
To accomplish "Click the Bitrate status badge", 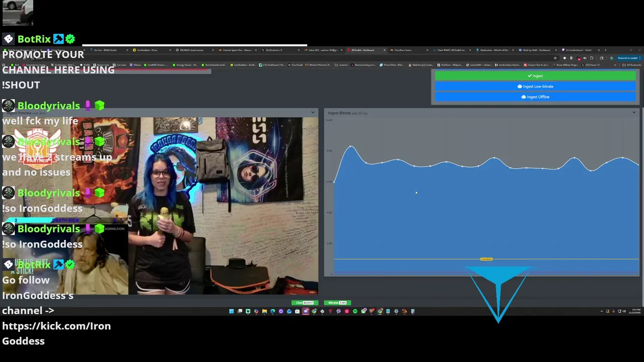I will pos(337,303).
